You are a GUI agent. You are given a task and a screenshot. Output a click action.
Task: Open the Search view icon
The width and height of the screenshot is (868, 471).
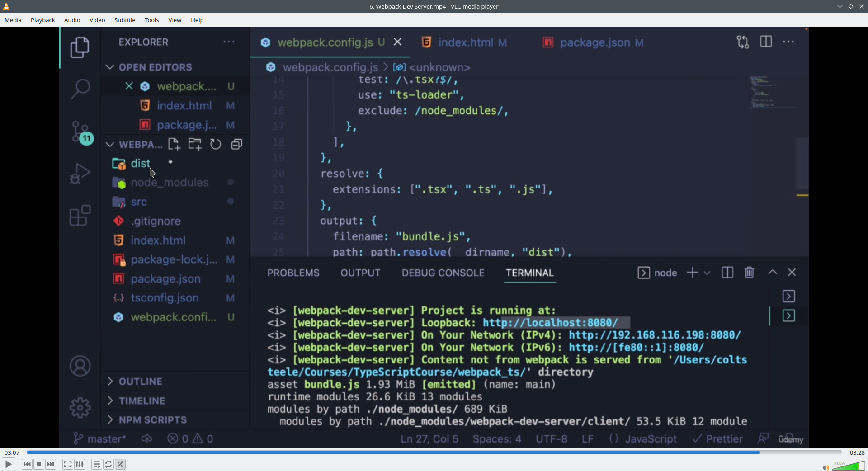pyautogui.click(x=80, y=89)
